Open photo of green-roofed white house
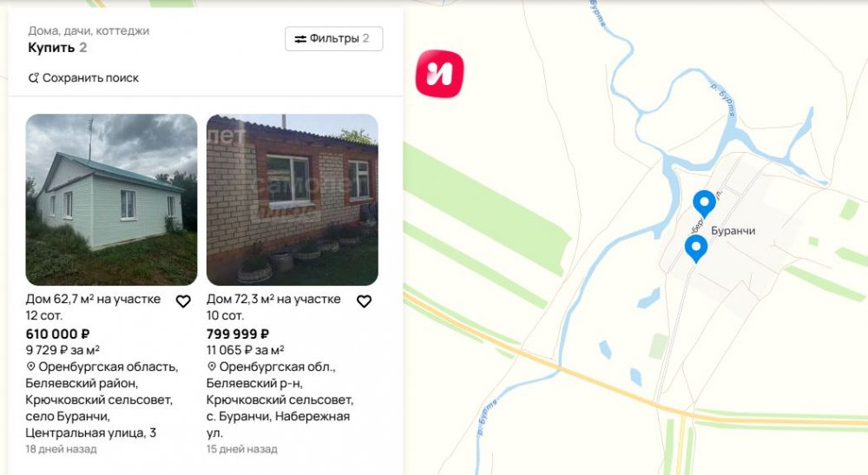The image size is (868, 475). click(111, 200)
